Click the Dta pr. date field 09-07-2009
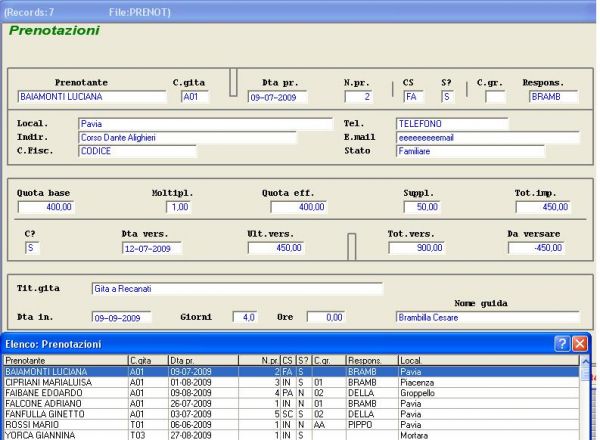The image size is (600, 440). 277,97
